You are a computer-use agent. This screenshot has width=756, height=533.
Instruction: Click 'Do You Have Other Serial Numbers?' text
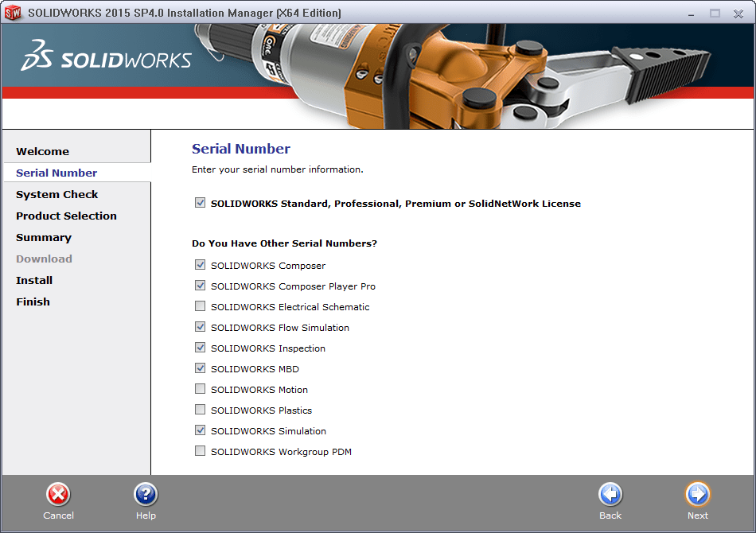pos(284,243)
